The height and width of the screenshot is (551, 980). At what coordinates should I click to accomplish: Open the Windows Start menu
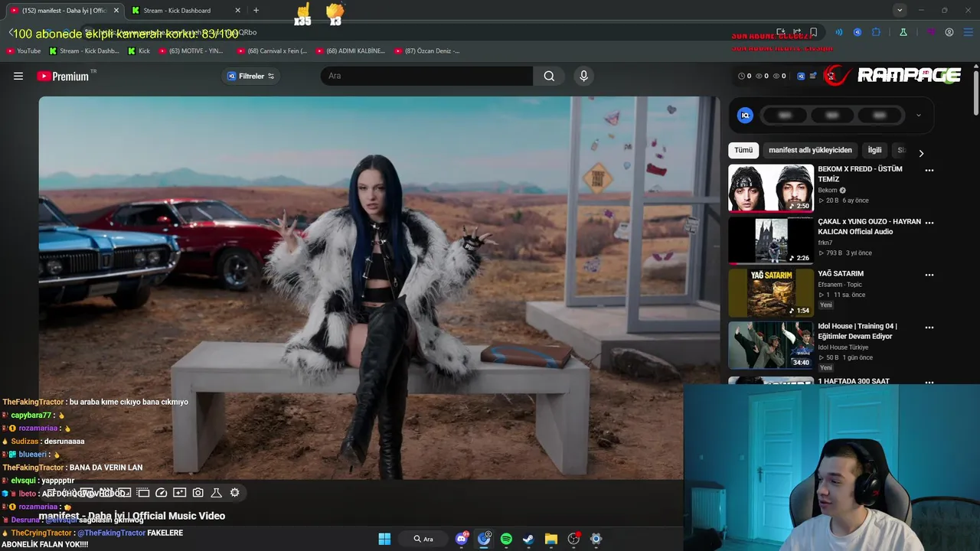tap(384, 539)
